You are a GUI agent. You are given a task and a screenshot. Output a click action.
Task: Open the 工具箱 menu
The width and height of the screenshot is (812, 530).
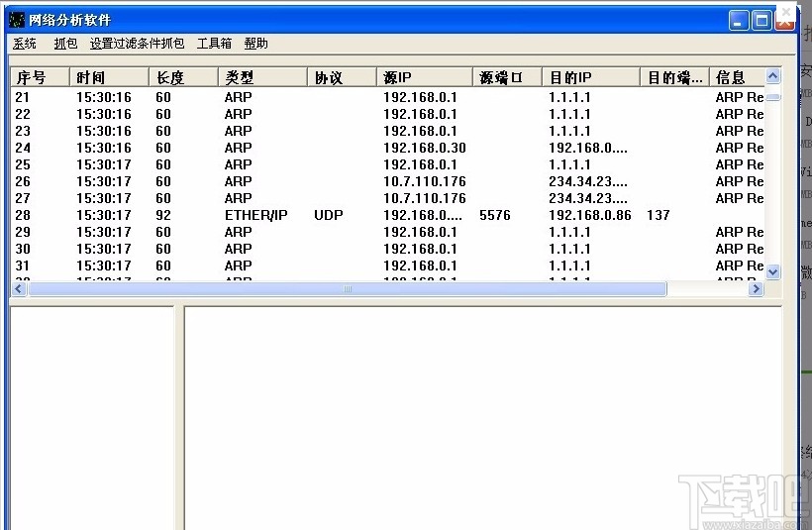click(214, 44)
